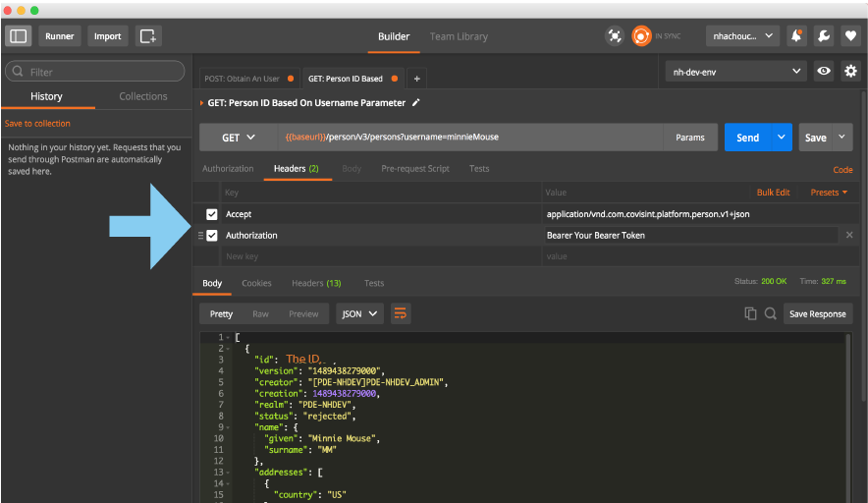Open a new window using the toolbar icon
The image size is (868, 503).
148,36
